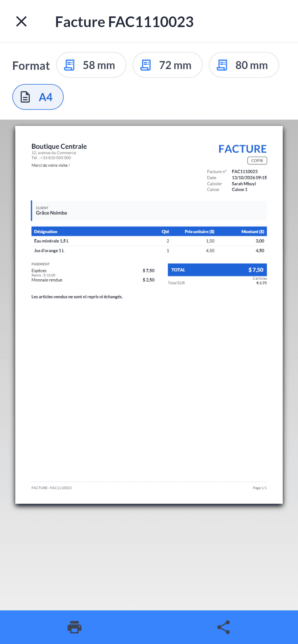Click the 'COPIE' badge on invoice
Screen dimensions: 298x644
257,161
